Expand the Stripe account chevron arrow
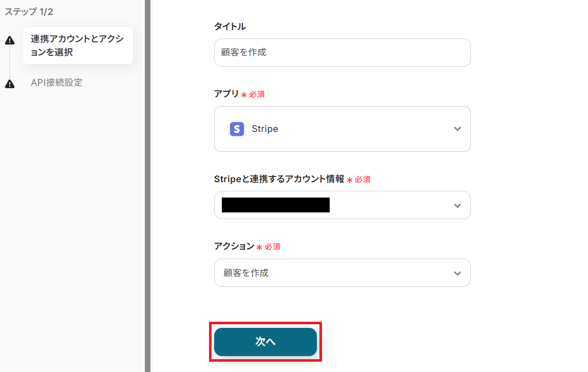This screenshot has width=588, height=372. tap(458, 205)
